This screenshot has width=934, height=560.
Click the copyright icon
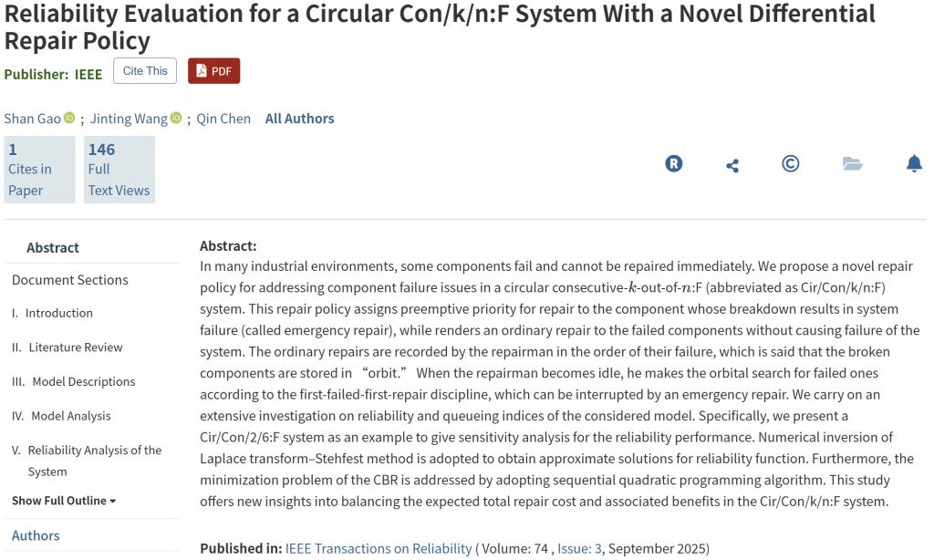click(791, 164)
